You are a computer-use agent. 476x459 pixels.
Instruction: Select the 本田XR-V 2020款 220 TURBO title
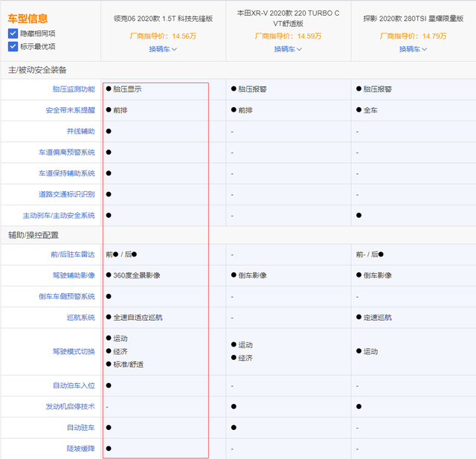point(288,18)
